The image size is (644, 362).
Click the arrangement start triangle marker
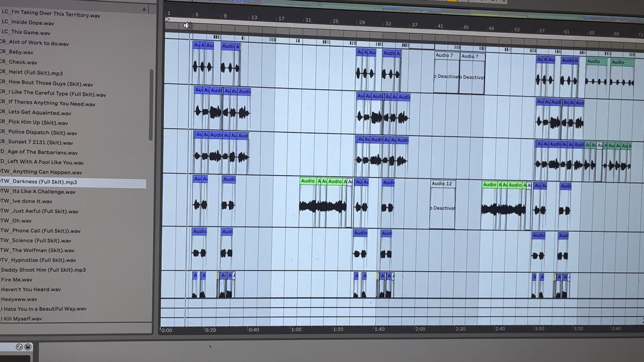coord(168,20)
